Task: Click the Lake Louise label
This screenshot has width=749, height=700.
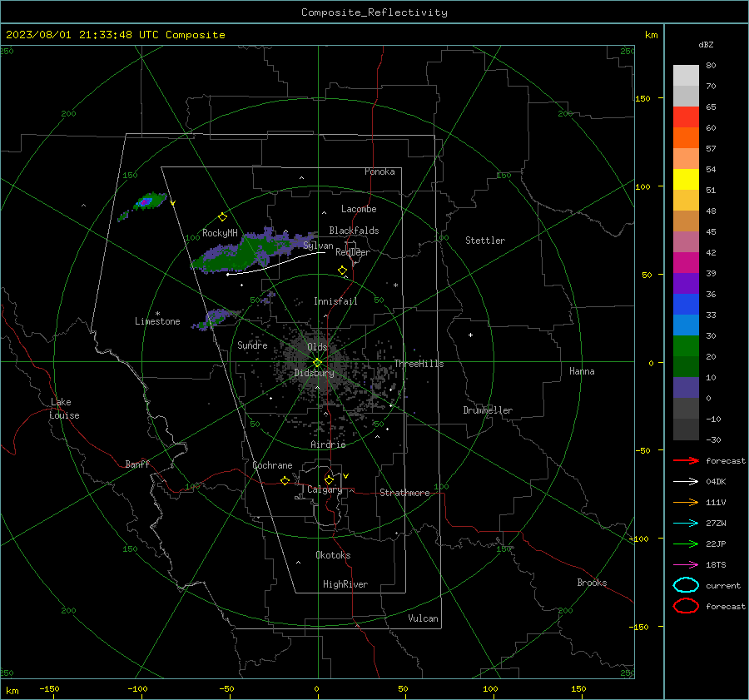Action: [x=64, y=409]
